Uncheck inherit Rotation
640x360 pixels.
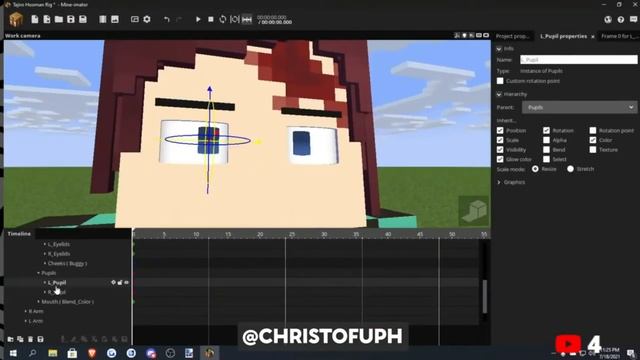(547, 131)
